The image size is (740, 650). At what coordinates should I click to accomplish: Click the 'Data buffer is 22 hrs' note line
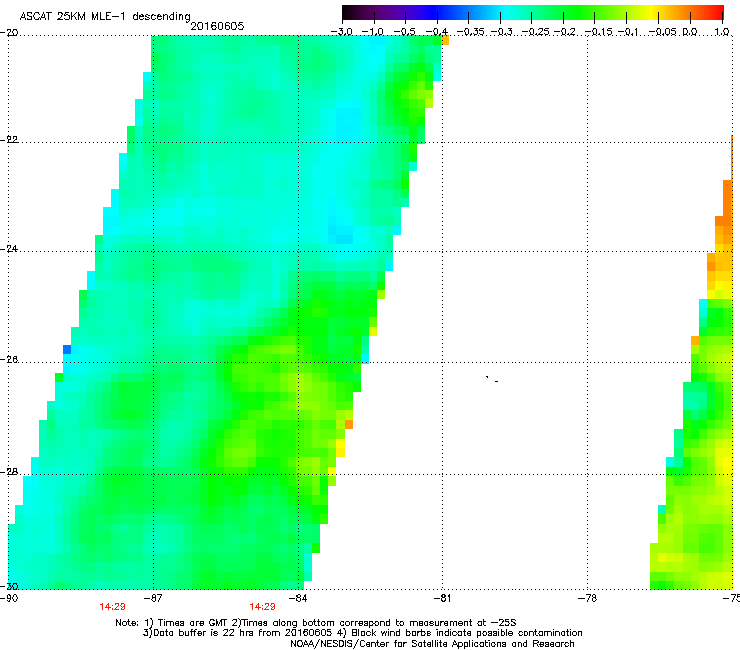point(362,633)
